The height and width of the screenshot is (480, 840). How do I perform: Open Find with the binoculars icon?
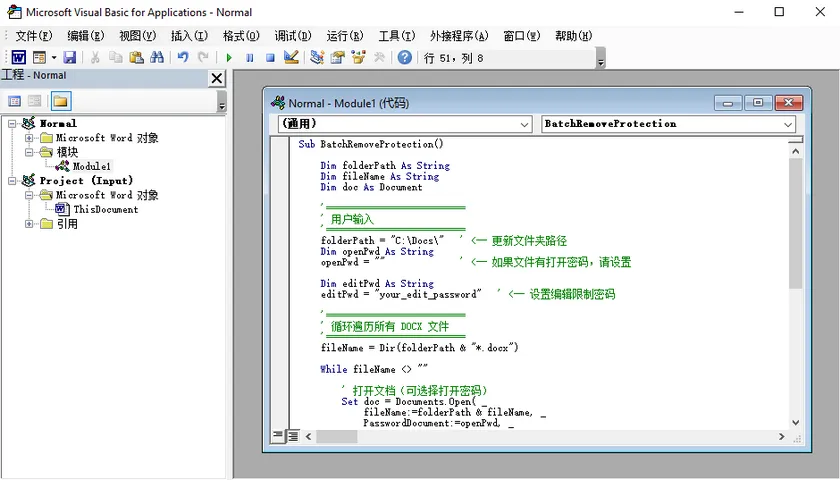pos(157,57)
